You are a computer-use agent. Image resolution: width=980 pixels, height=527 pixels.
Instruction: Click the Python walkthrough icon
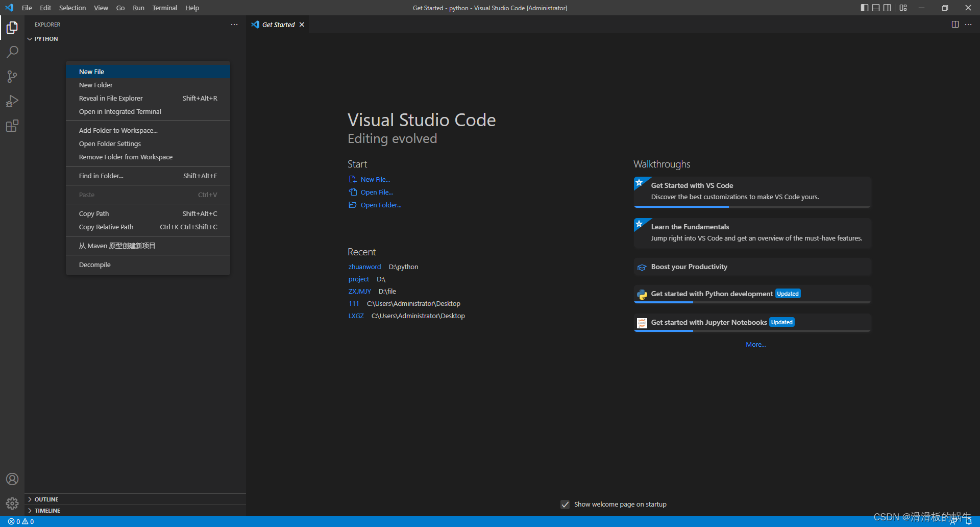(642, 294)
